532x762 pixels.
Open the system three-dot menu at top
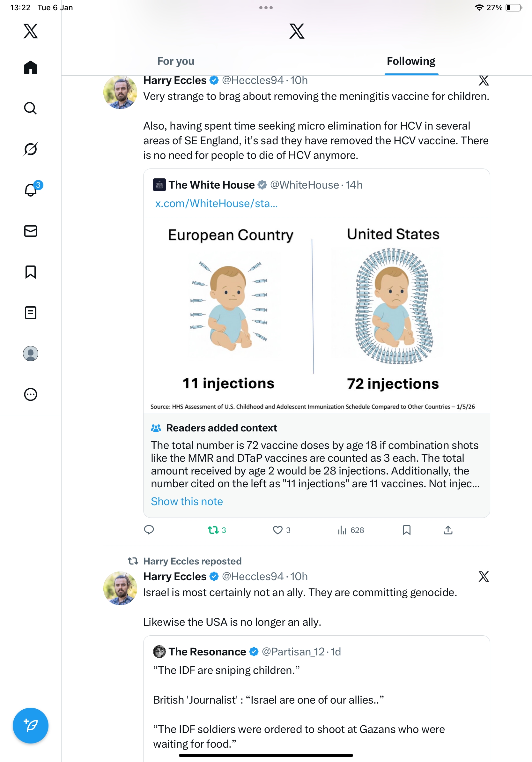click(266, 8)
